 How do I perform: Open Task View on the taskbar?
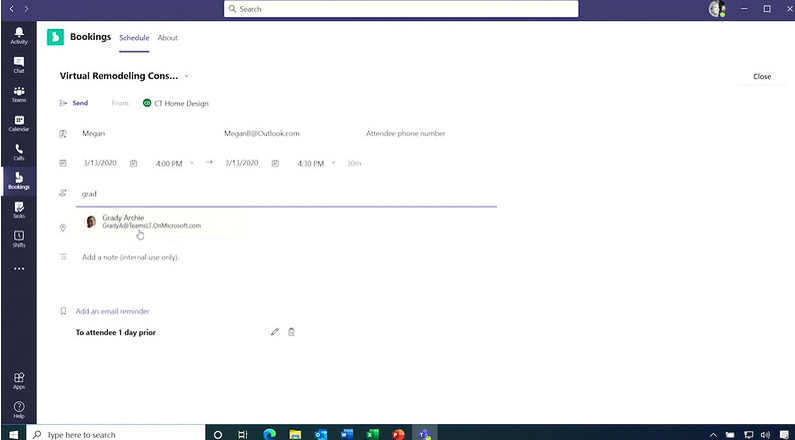243,434
